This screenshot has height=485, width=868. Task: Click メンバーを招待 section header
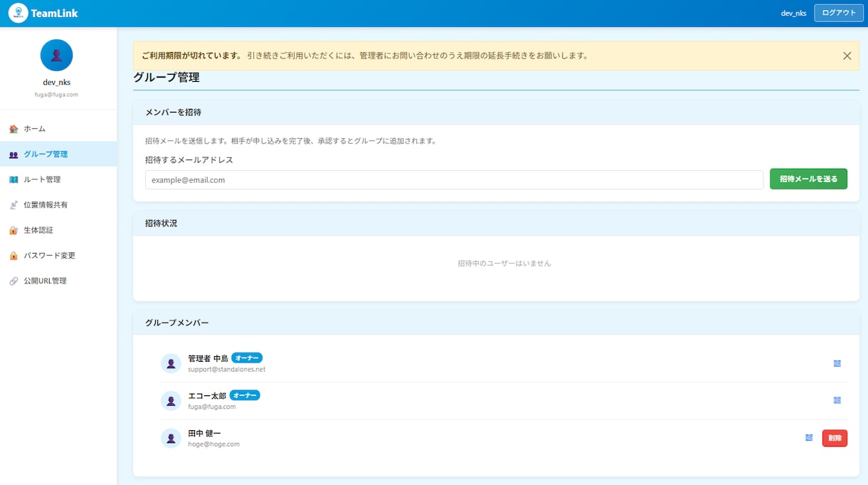173,113
